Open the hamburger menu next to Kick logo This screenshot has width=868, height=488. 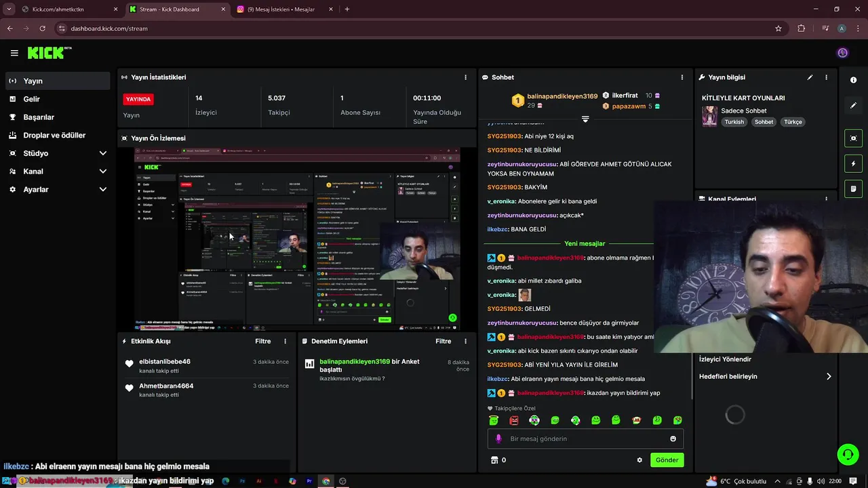pos(14,53)
